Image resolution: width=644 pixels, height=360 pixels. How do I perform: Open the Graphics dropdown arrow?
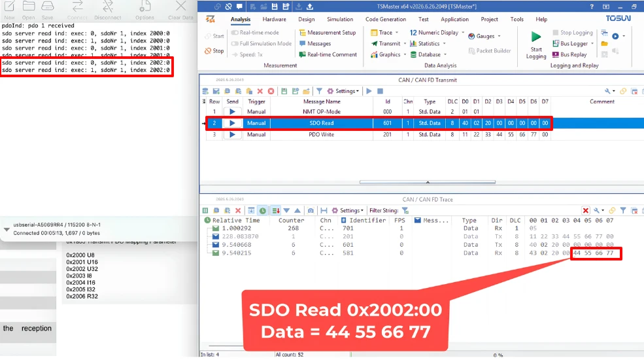405,54
